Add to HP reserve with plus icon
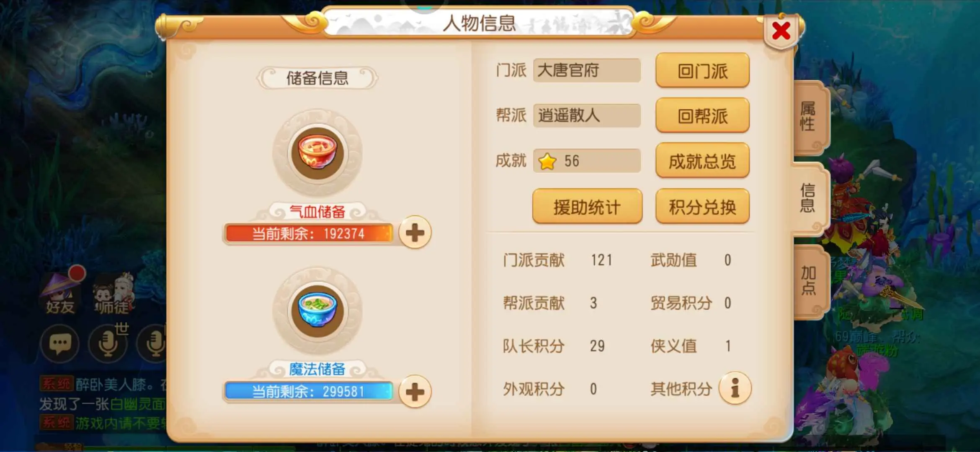 click(x=415, y=233)
